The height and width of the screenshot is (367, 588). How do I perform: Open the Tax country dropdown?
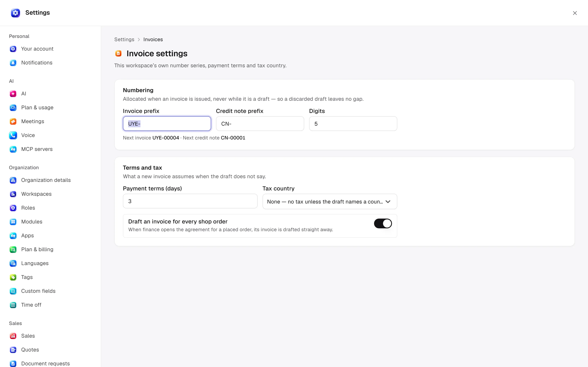[330, 201]
